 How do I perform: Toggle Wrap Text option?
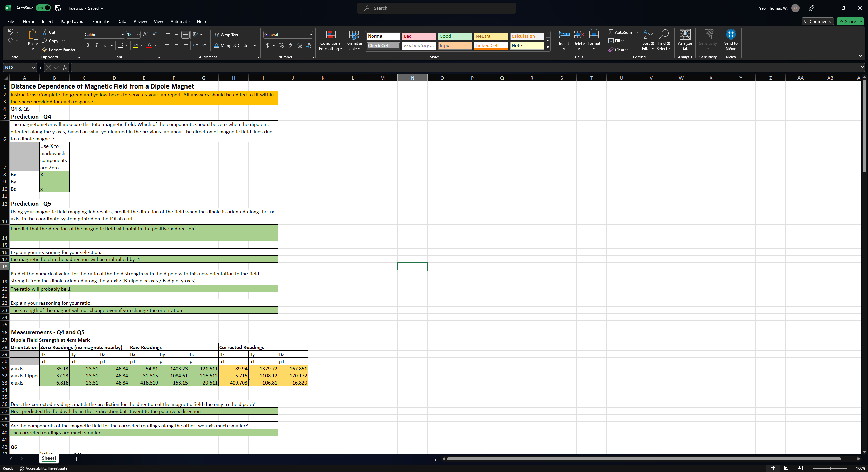pos(226,35)
